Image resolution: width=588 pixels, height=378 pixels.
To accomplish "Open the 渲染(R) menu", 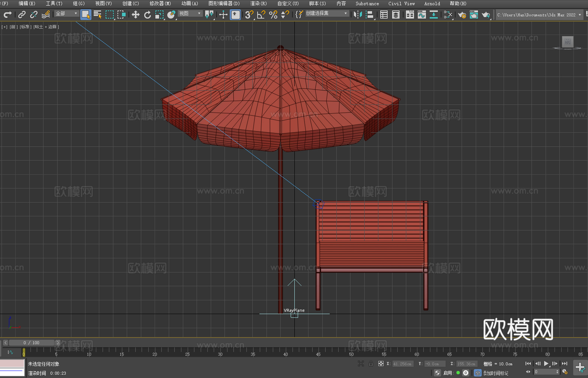I will coord(259,3).
